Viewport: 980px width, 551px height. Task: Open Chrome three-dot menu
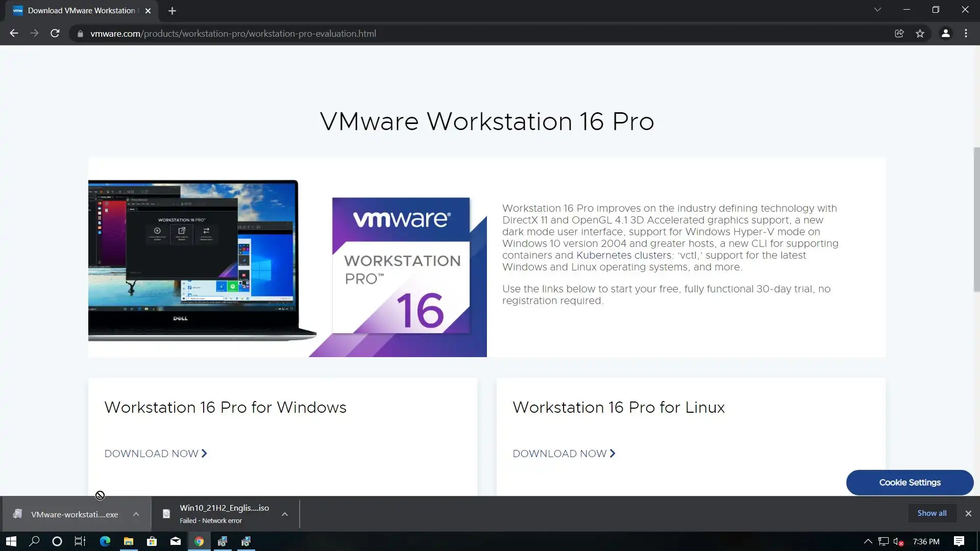tap(966, 33)
